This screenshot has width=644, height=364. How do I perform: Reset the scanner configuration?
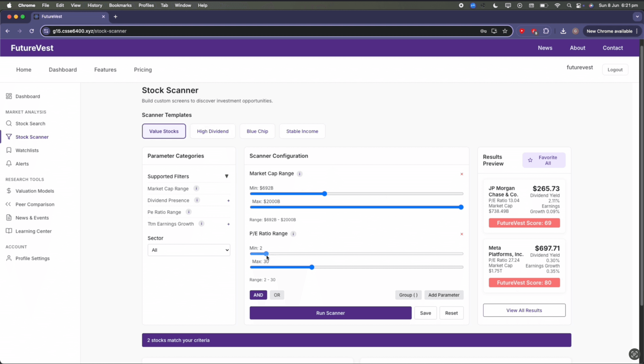[451, 313]
